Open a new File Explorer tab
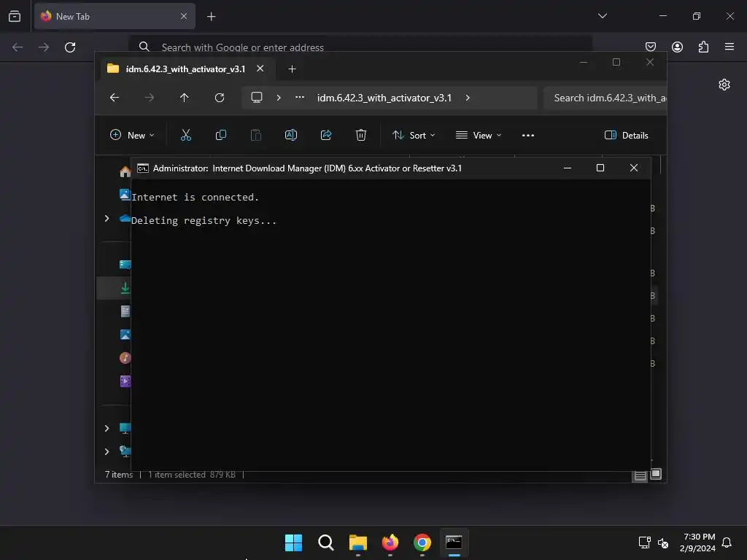The width and height of the screenshot is (747, 560). pyautogui.click(x=292, y=69)
